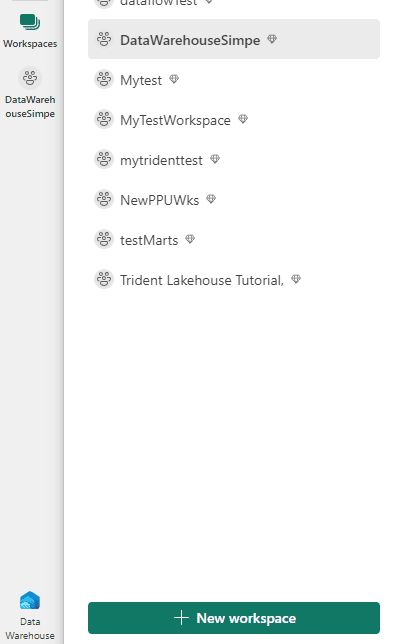Open Trident Lakehouse Tutorial workspace

(x=234, y=279)
